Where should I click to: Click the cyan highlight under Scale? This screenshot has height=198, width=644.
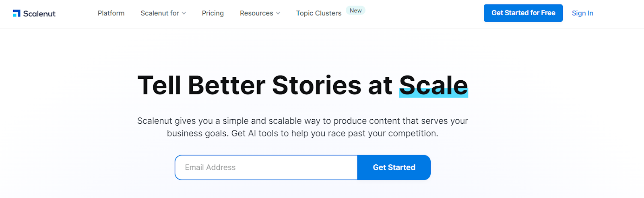433,93
